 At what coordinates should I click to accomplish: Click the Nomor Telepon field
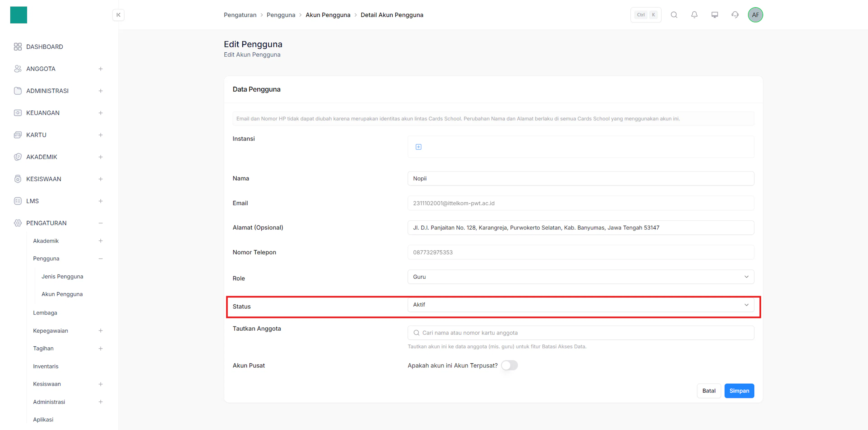point(580,252)
